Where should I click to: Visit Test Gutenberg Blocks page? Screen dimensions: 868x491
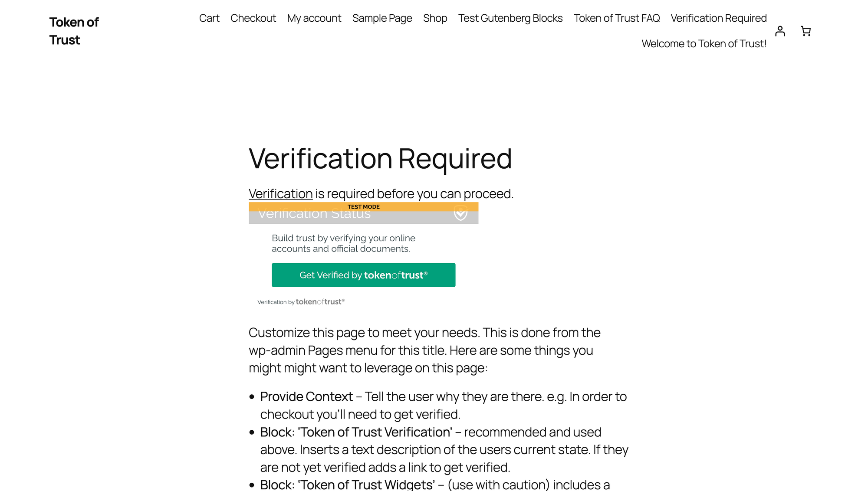click(x=510, y=18)
